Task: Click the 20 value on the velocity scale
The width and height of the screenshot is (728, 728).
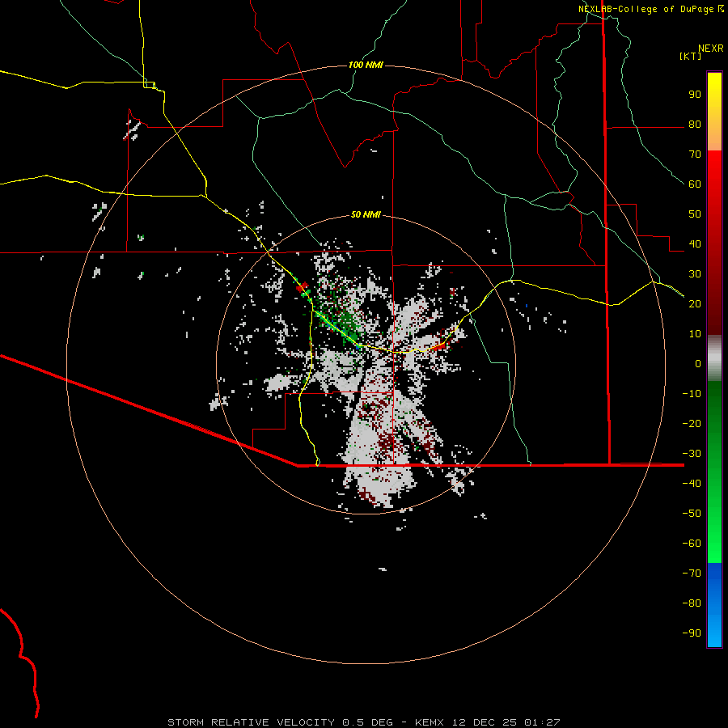Action: coord(695,304)
